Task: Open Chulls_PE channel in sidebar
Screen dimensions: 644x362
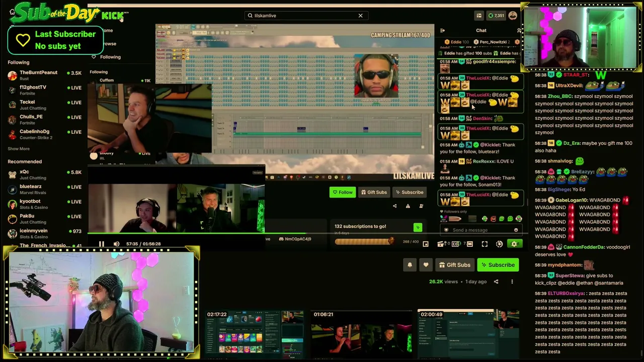Action: (x=45, y=120)
